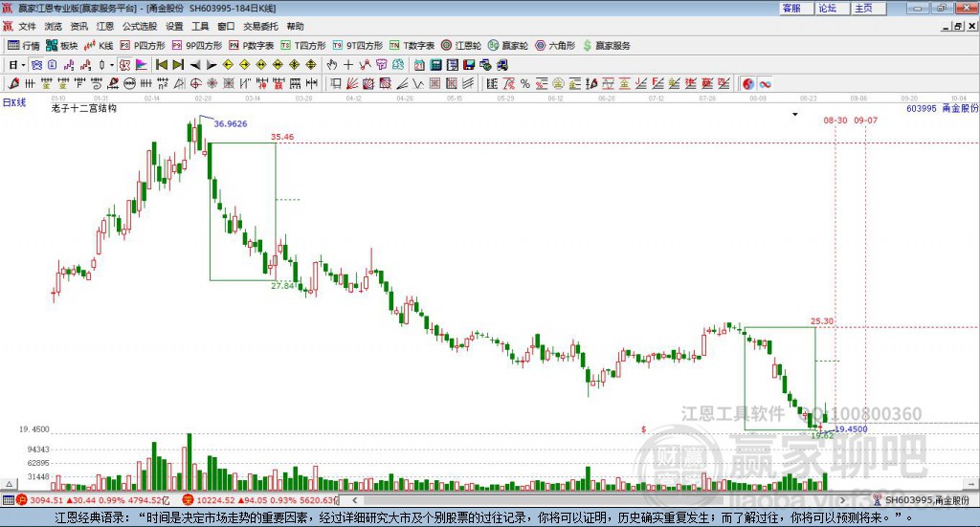Select the crosshair plus cursor tool
The width and height of the screenshot is (980, 527).
click(348, 65)
